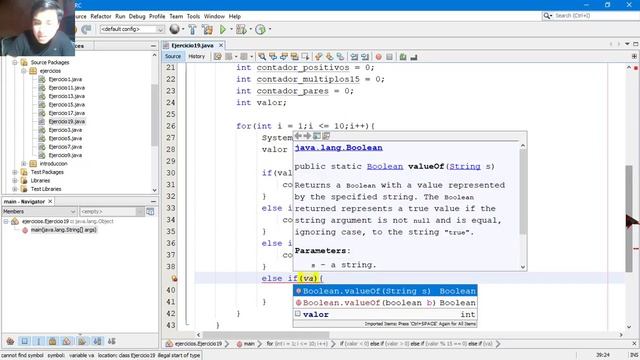Open documentation in external browser icon
This screenshot has height=360, width=640.
click(317, 136)
